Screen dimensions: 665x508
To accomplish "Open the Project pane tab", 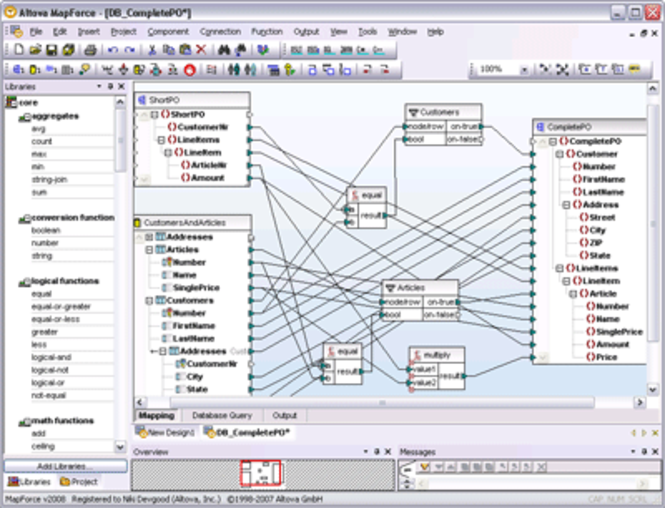I will 79,482.
